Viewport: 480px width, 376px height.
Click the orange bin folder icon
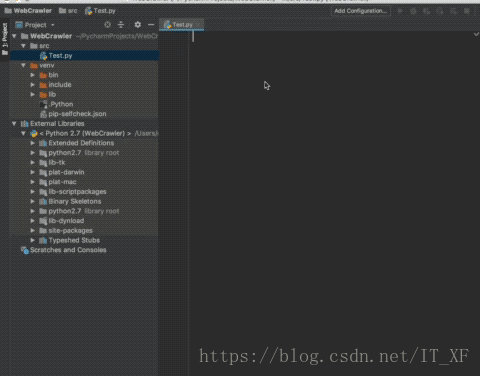point(43,75)
